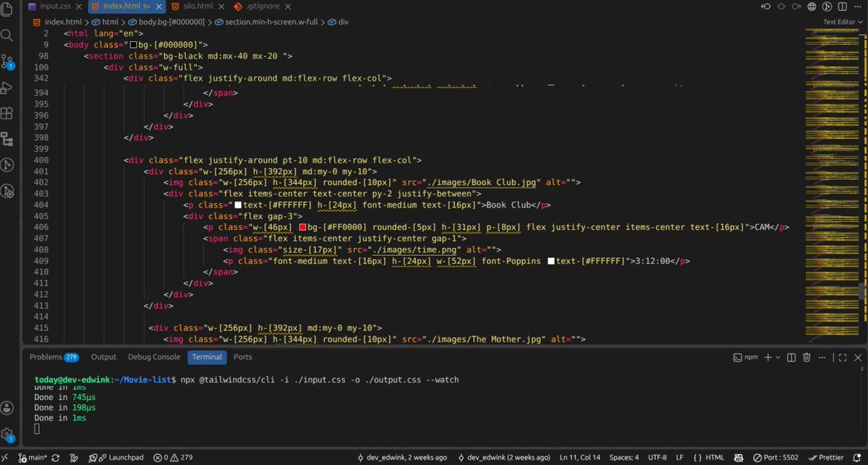The height and width of the screenshot is (465, 868).
Task: Open the Ports panel tab
Action: pyautogui.click(x=243, y=357)
